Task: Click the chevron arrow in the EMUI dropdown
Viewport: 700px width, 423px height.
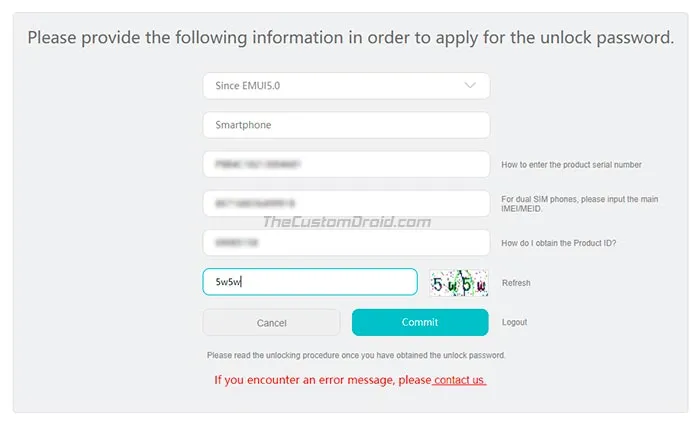Action: [x=471, y=86]
